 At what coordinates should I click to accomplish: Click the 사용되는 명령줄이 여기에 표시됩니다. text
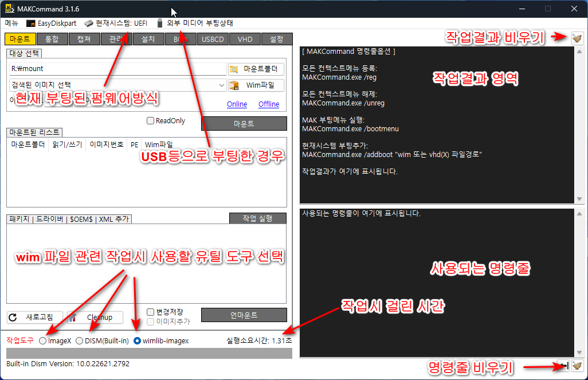click(x=362, y=213)
